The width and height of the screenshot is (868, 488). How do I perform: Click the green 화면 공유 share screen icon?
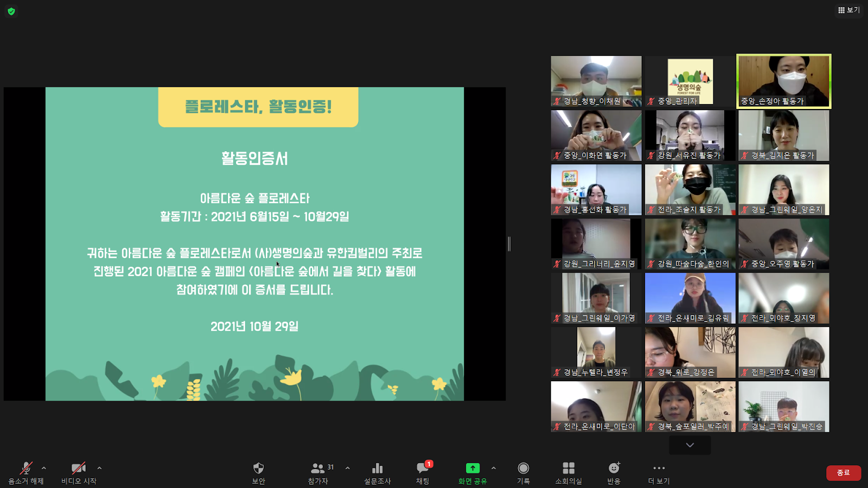pyautogui.click(x=473, y=468)
